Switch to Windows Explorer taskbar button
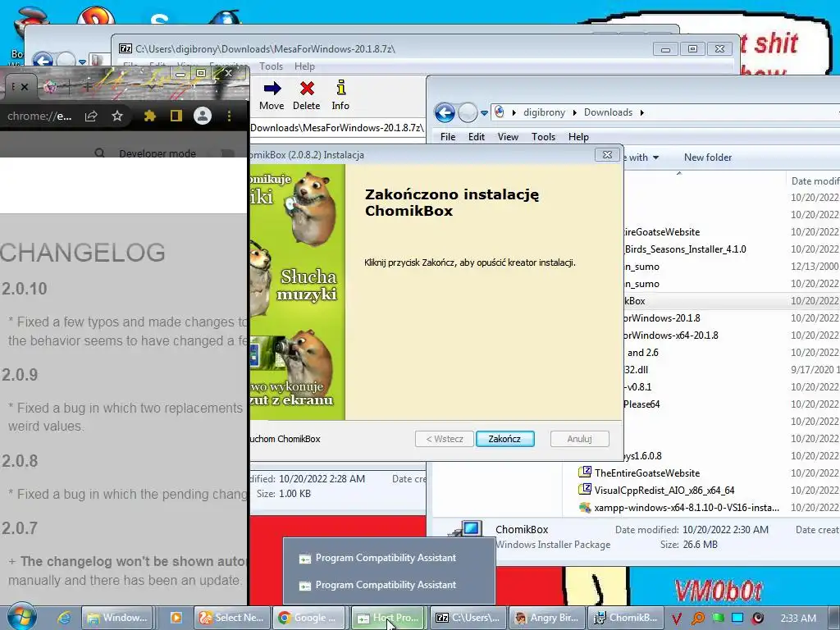Screen dimensions: 840x630 coord(117,618)
